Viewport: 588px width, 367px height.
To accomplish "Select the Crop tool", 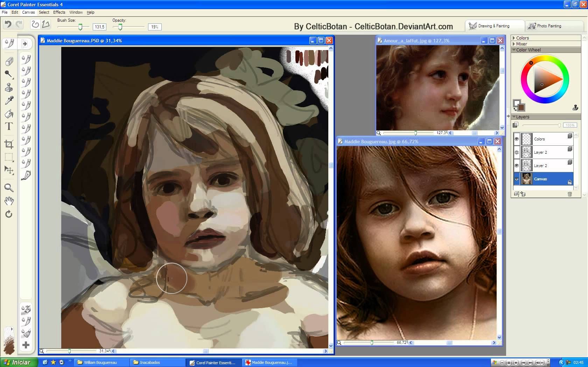I will 9,144.
